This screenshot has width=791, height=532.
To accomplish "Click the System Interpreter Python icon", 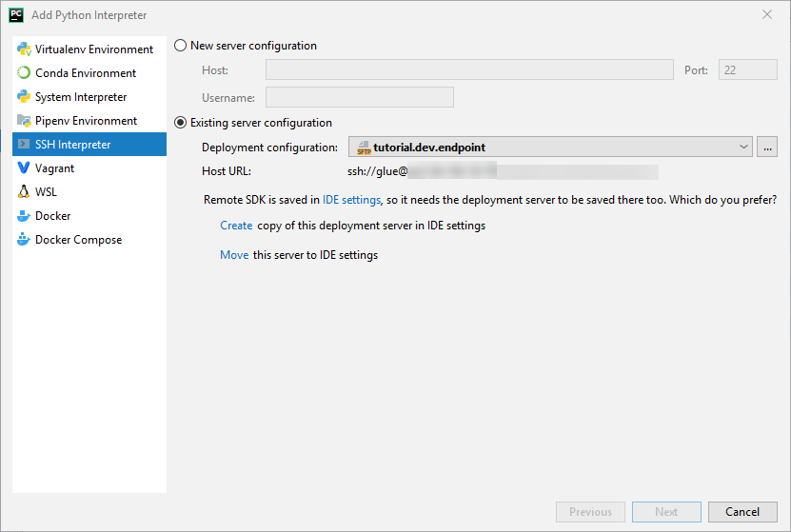I will point(24,97).
